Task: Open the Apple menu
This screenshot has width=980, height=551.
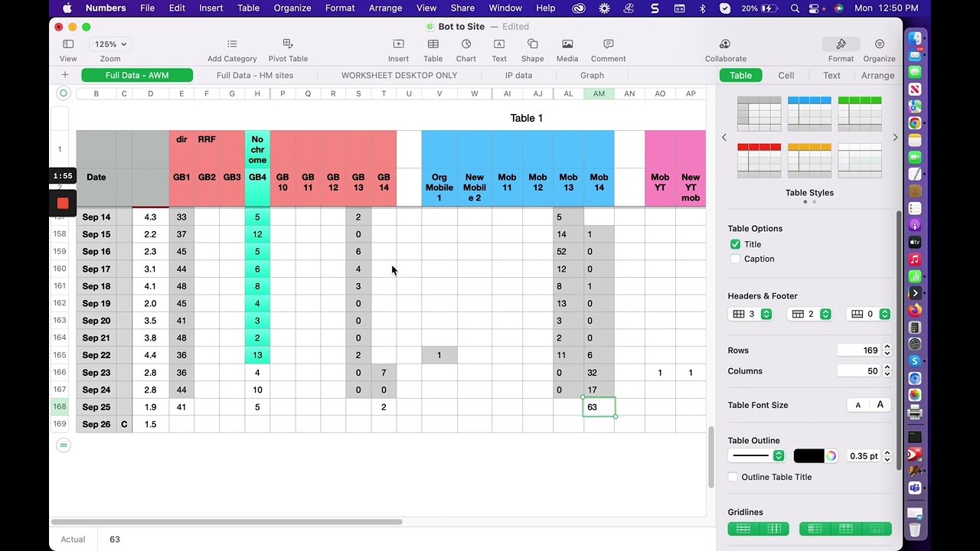Action: click(x=67, y=8)
